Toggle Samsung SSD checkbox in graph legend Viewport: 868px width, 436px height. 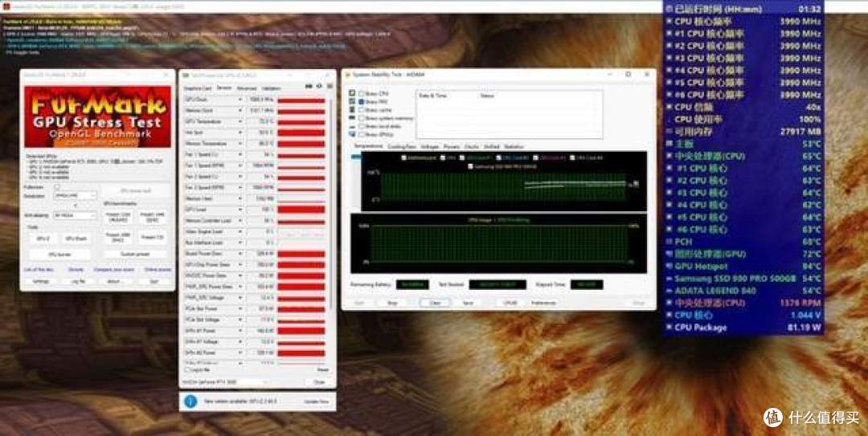pos(471,166)
